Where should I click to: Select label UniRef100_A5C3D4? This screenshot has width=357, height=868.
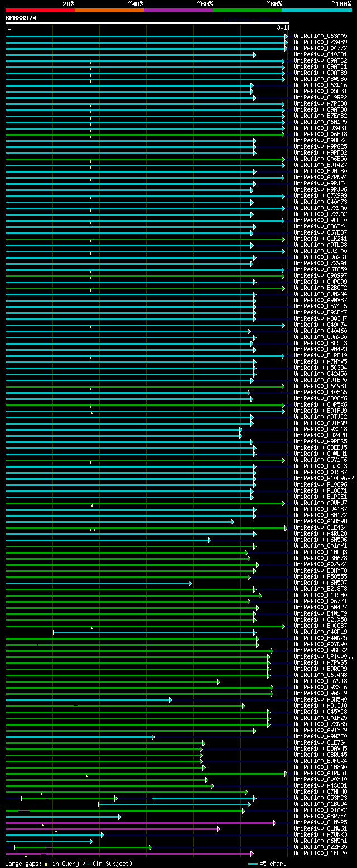coord(320,368)
